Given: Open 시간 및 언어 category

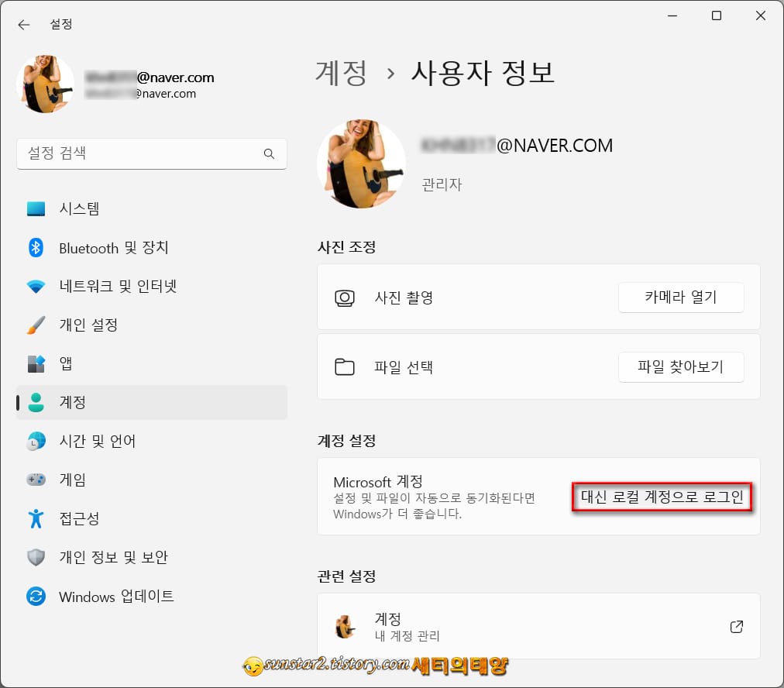Looking at the screenshot, I should tap(152, 441).
